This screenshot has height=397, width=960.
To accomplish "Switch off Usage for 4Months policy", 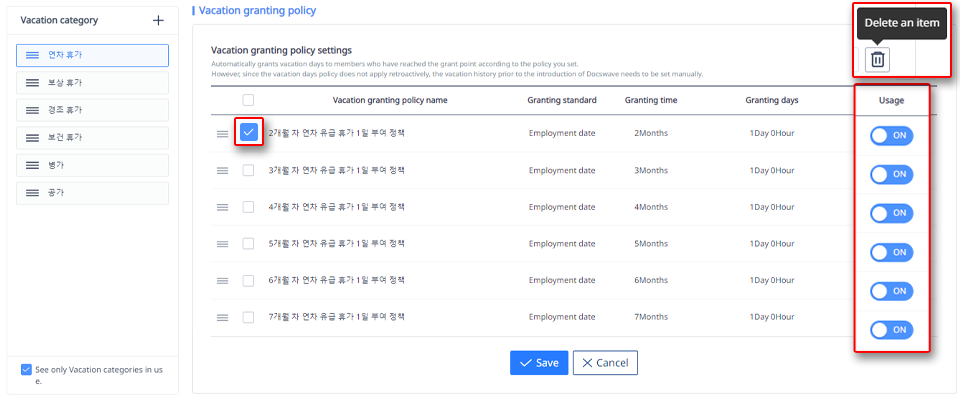I will tap(891, 213).
